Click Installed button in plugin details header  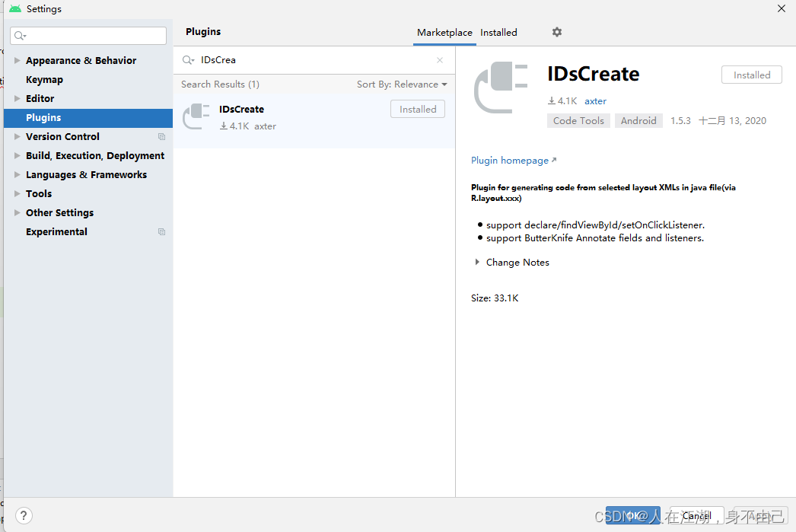click(x=752, y=75)
